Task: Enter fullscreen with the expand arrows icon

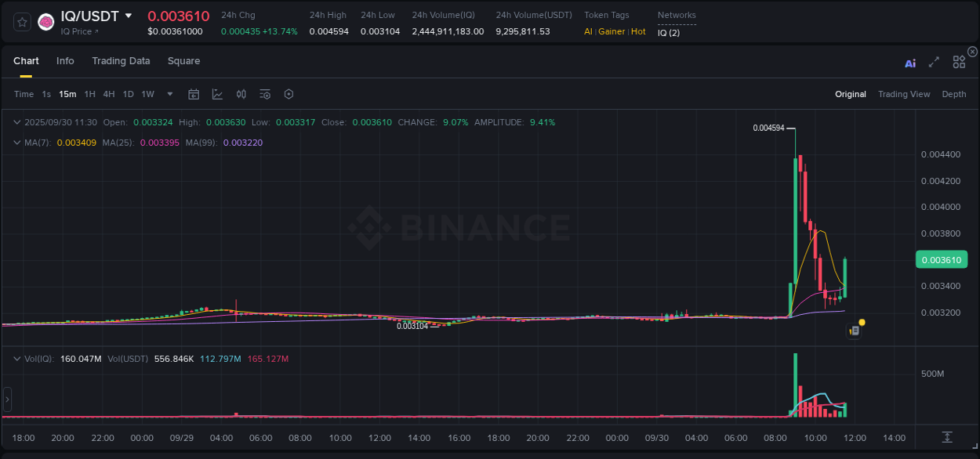Action: click(x=934, y=63)
